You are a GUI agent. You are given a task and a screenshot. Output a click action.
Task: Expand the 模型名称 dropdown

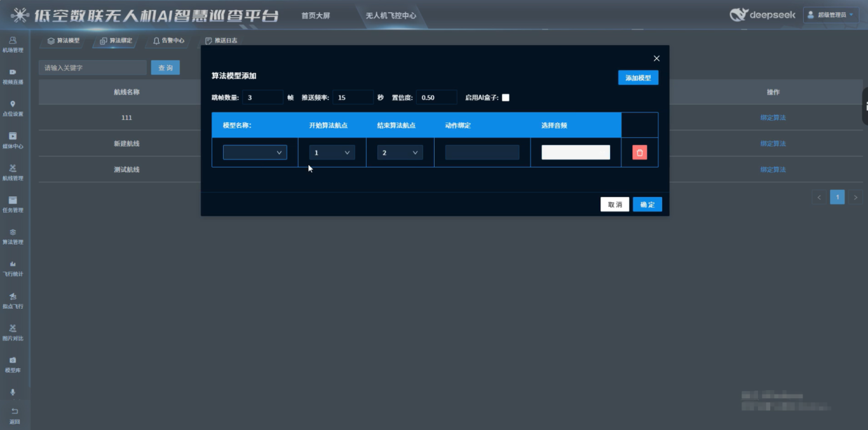tap(254, 152)
